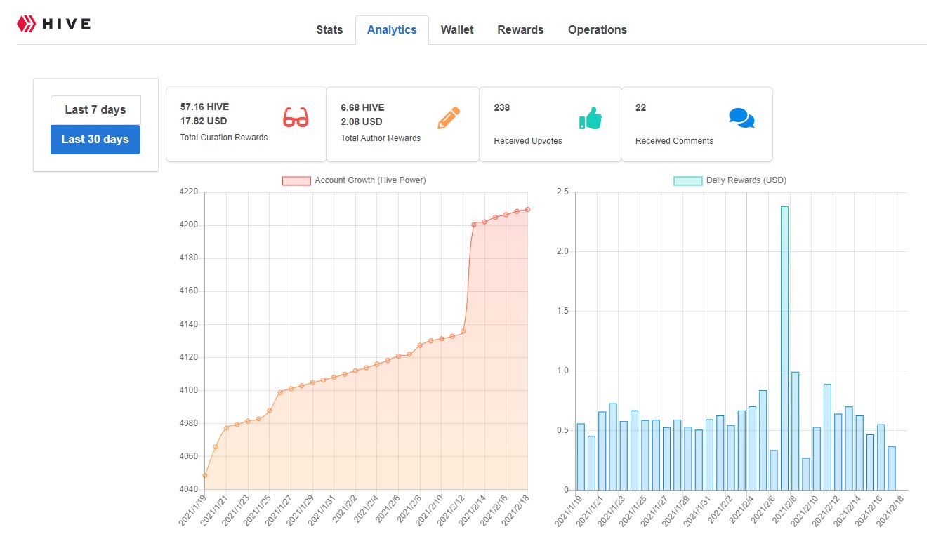Click the 2.08 USD author value

pos(362,121)
